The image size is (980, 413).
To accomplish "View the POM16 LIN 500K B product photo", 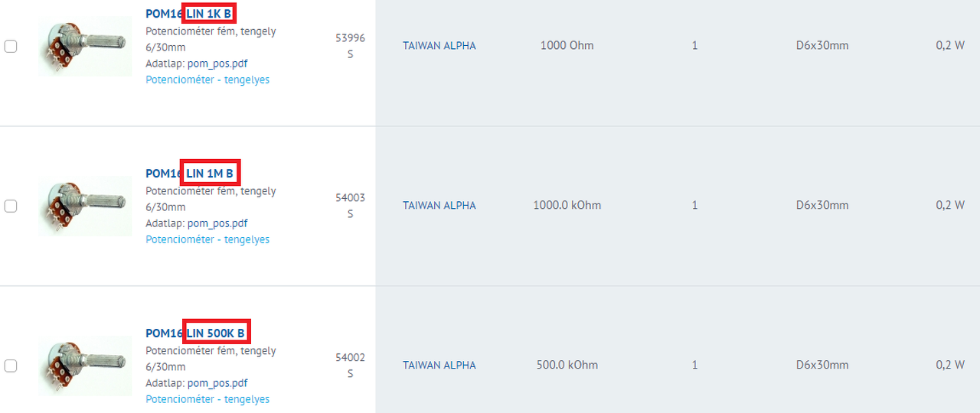I will click(x=85, y=366).
